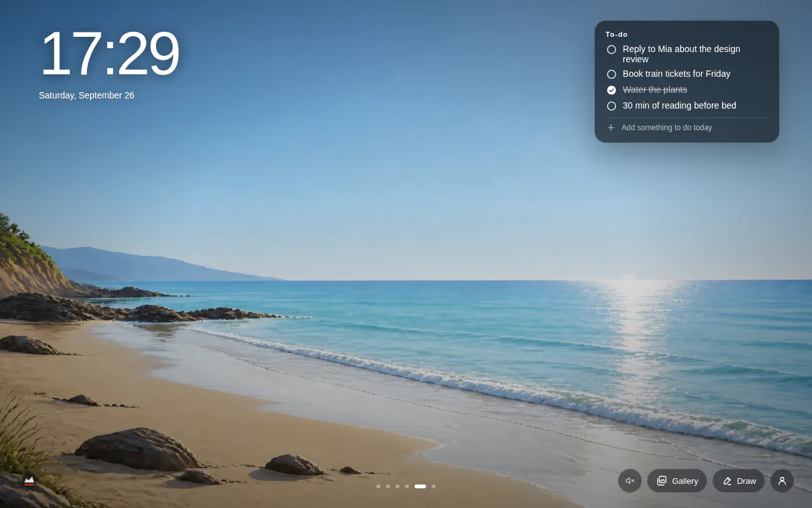
Task: Select the "Book train tickets for Friday" text
Action: pos(676,74)
